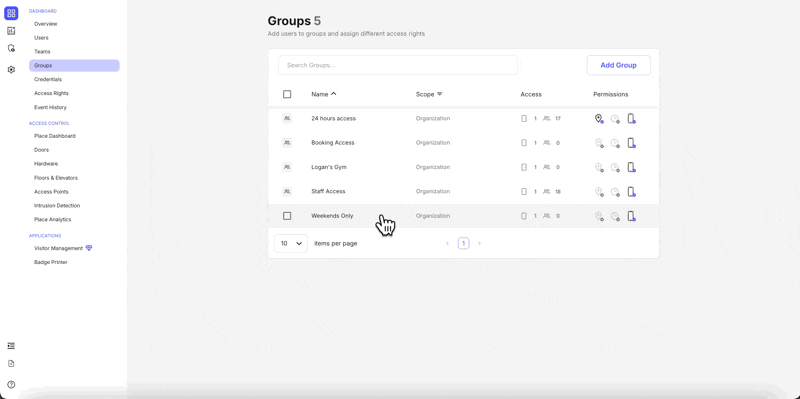Click the group icon beside Booking Access

[287, 143]
